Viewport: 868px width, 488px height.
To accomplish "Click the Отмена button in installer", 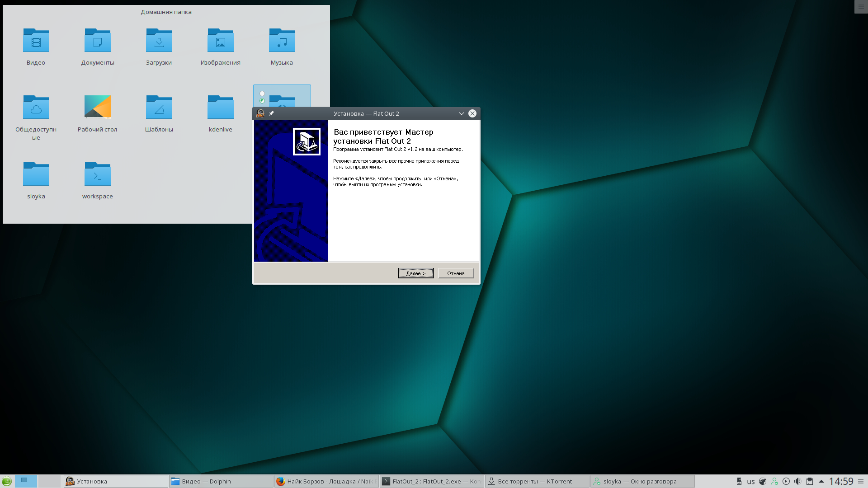I will [x=456, y=273].
